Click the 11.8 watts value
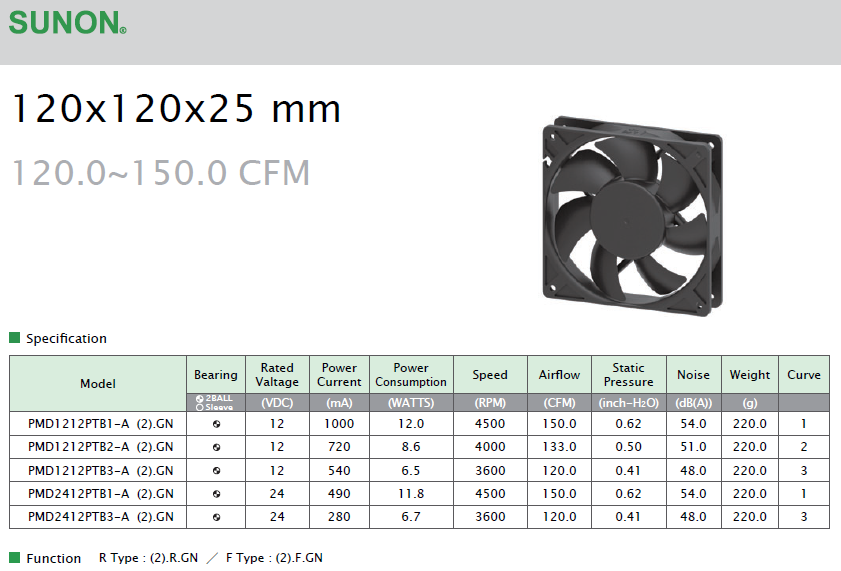Viewport: 841px width, 571px height. (411, 494)
